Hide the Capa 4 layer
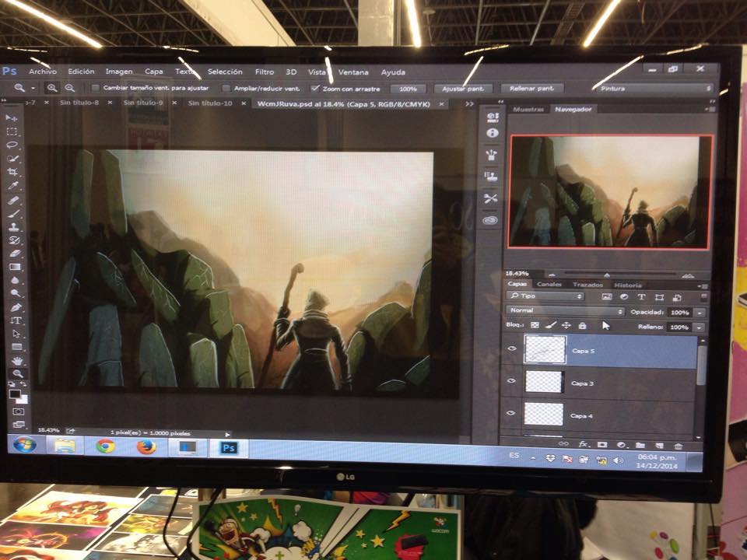747x560 pixels. pyautogui.click(x=511, y=413)
